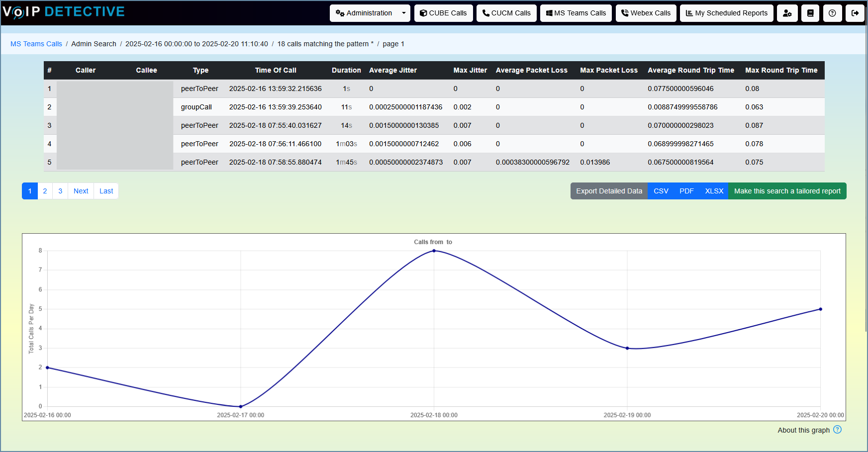The height and width of the screenshot is (452, 868).
Task: Expand the Administration dropdown caret
Action: [404, 13]
